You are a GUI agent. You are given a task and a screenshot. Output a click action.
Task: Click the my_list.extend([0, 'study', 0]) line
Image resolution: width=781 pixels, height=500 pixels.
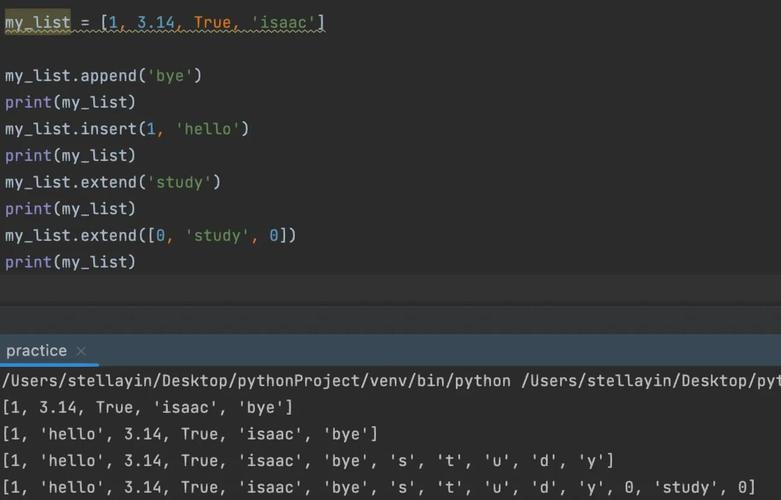tap(150, 236)
